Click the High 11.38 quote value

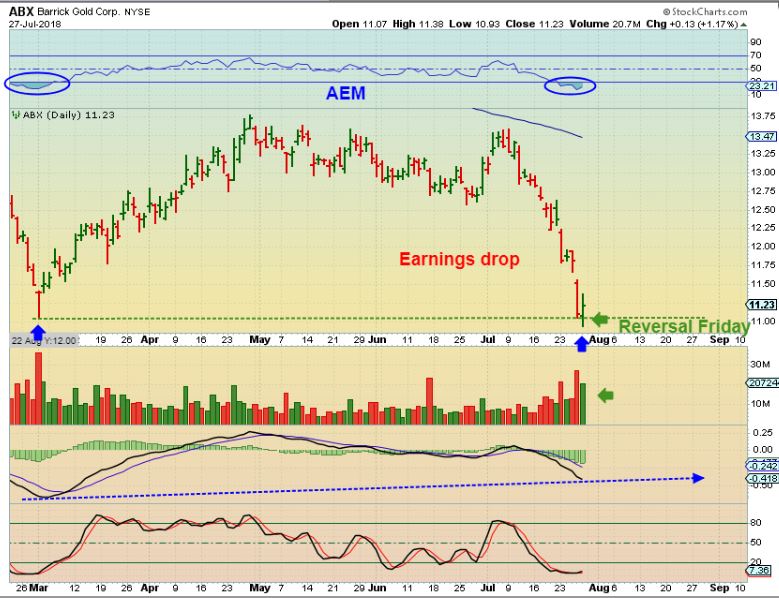click(x=418, y=24)
